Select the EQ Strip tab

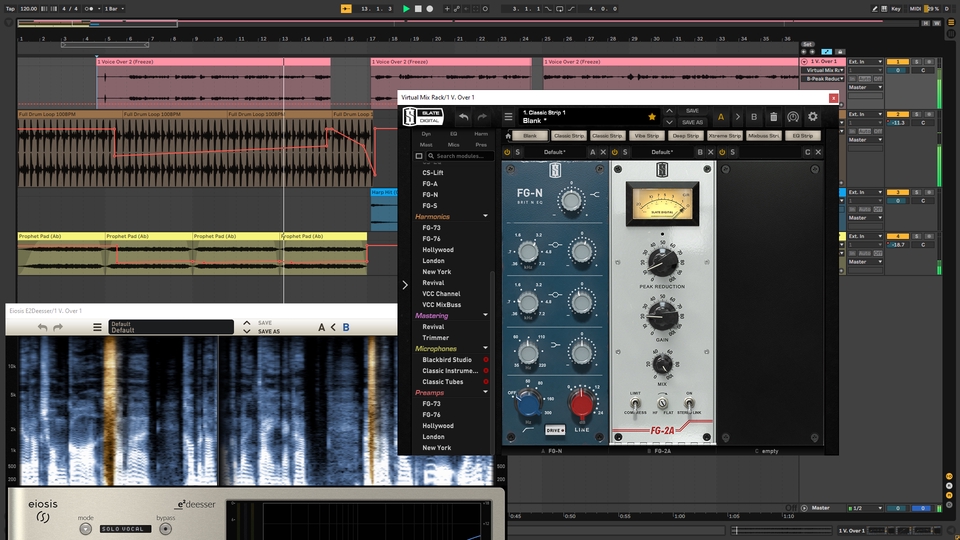[x=803, y=136]
